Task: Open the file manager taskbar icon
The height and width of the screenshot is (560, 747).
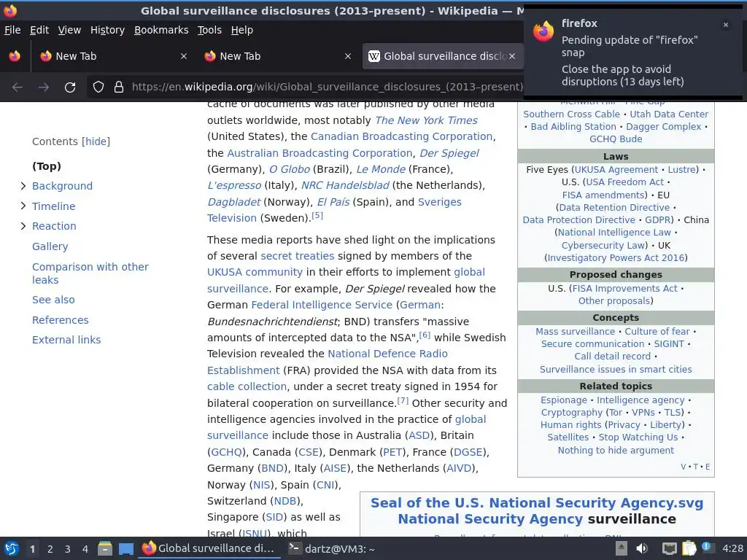Action: tap(105, 549)
